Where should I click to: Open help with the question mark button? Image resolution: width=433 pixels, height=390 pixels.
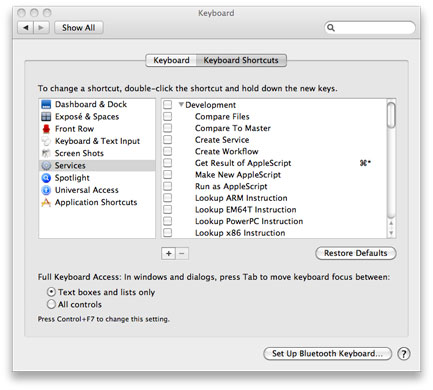click(404, 354)
